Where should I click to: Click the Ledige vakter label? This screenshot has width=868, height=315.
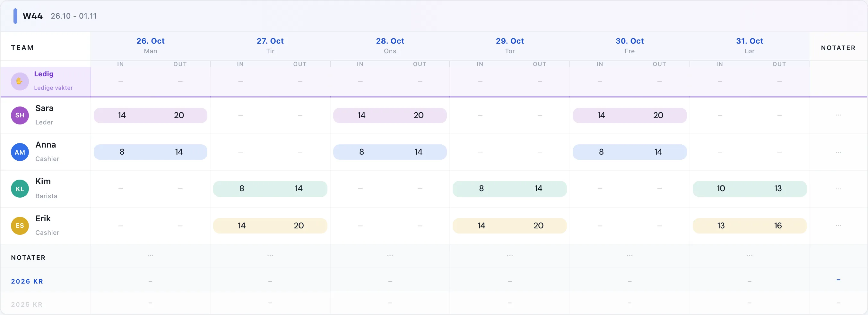tap(53, 88)
